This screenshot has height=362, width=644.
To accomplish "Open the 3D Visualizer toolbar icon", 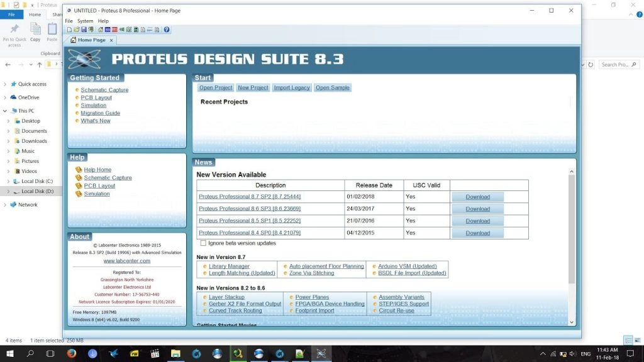I will (x=122, y=30).
